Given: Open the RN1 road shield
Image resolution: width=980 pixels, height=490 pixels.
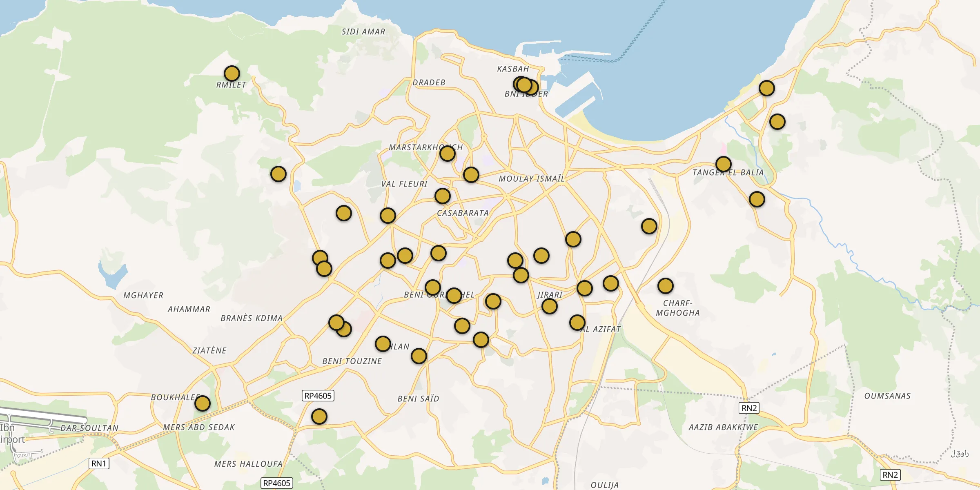Looking at the screenshot, I should (x=99, y=463).
